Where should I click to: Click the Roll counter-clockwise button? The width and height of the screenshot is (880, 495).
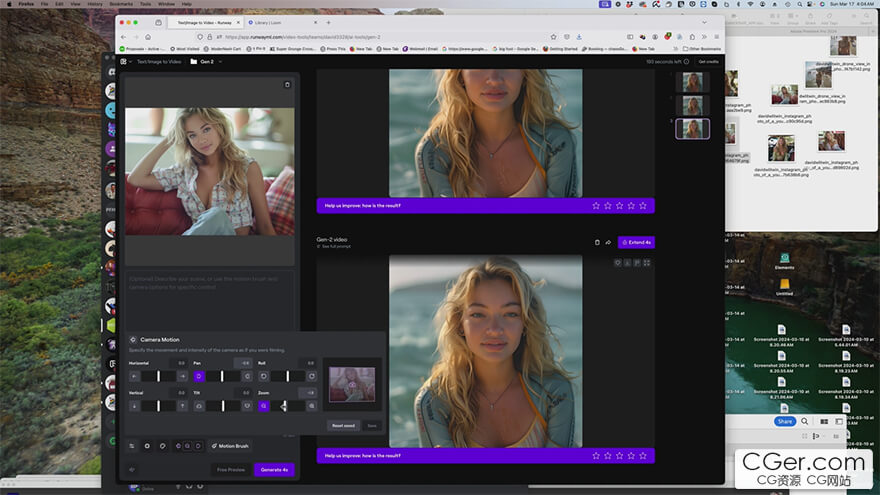[263, 376]
